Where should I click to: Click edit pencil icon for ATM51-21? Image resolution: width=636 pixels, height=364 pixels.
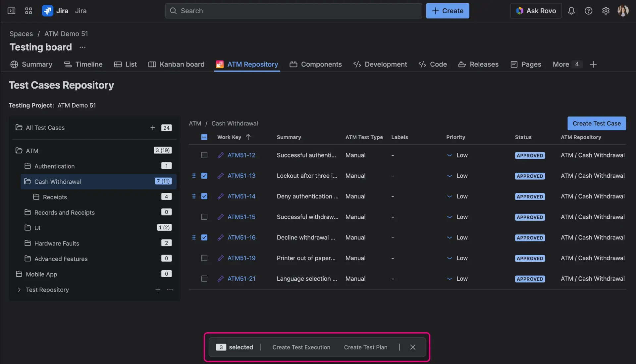point(221,279)
